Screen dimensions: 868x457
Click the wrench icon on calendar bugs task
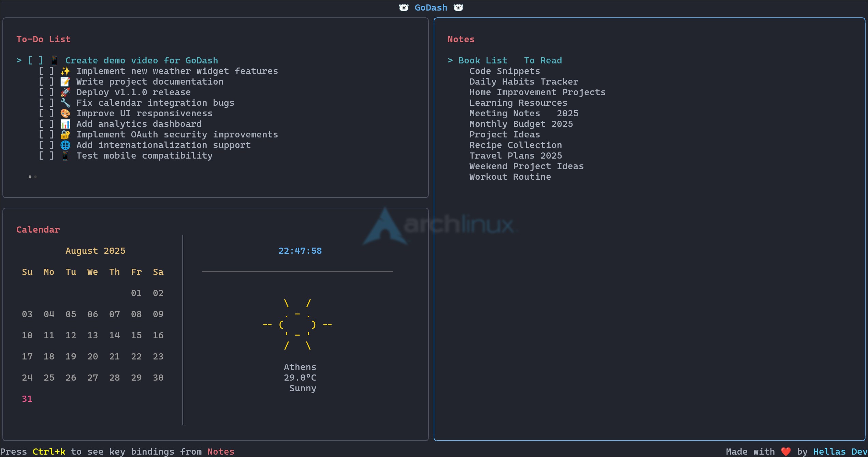pyautogui.click(x=65, y=103)
